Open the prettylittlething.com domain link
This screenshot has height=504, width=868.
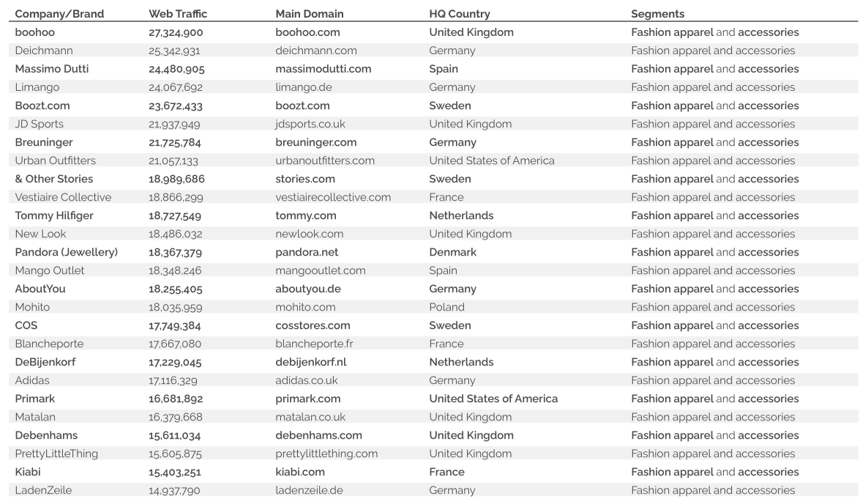[326, 453]
